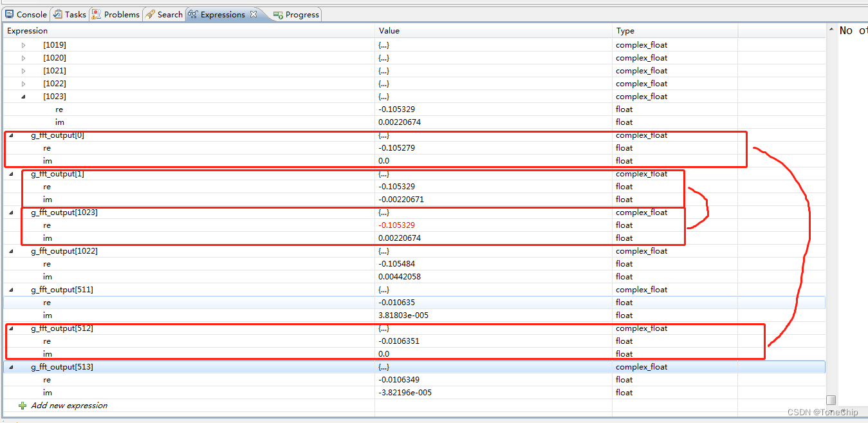Screen dimensions: 868x423
Task: Expand array element [1021]
Action: point(24,71)
